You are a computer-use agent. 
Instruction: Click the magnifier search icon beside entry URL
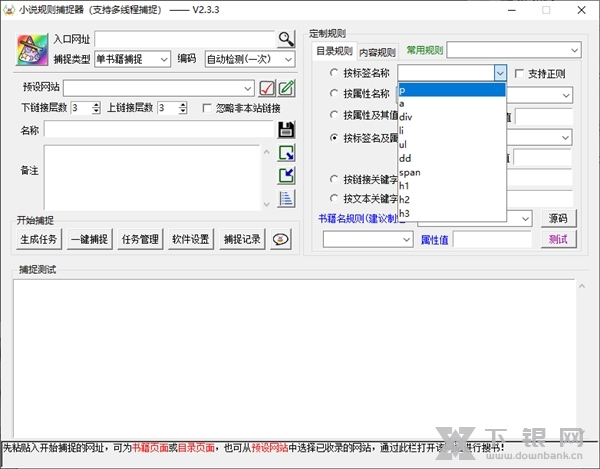[x=286, y=39]
